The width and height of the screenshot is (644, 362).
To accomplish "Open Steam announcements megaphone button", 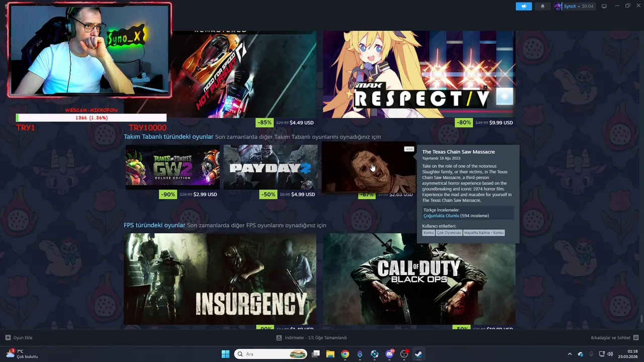I will click(x=523, y=6).
